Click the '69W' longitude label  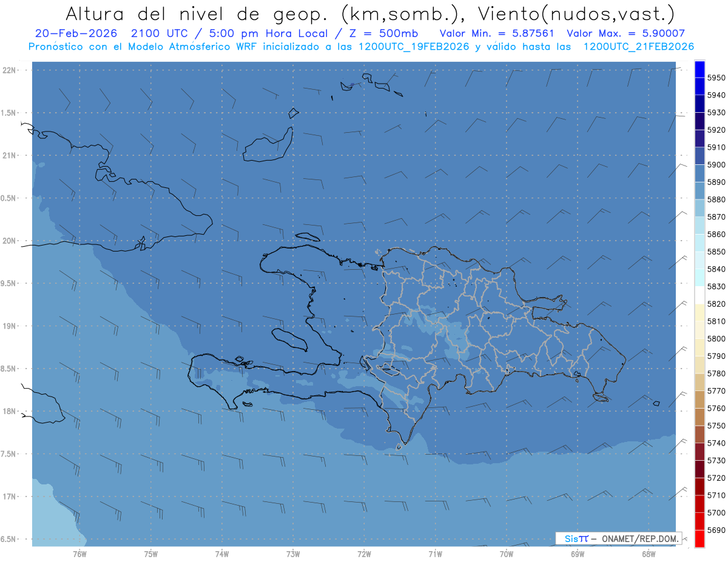click(578, 554)
